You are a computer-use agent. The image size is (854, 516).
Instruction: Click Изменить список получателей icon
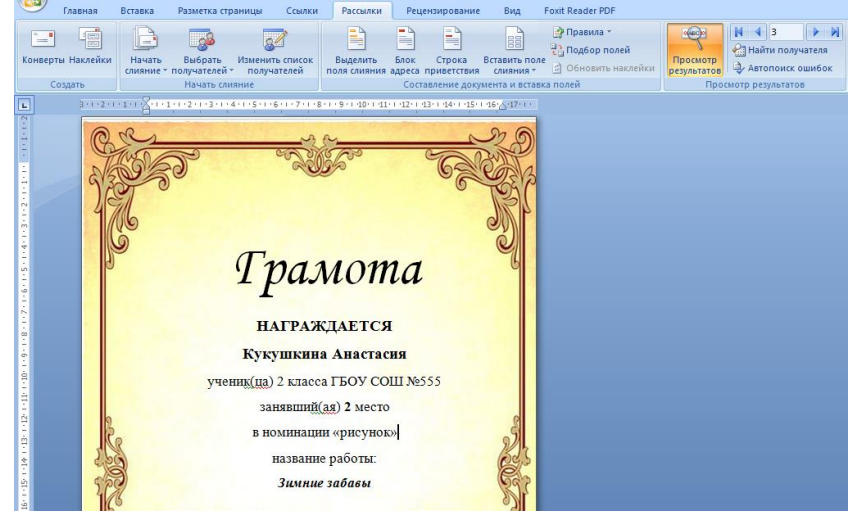[275, 40]
